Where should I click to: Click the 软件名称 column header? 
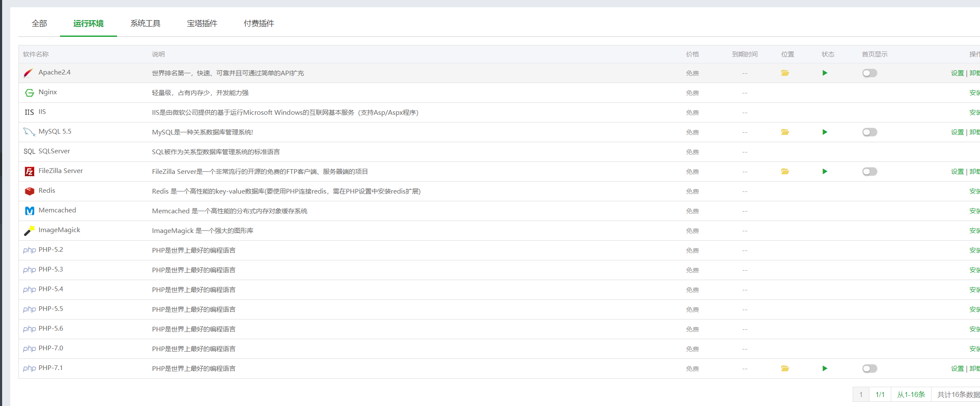(x=36, y=54)
